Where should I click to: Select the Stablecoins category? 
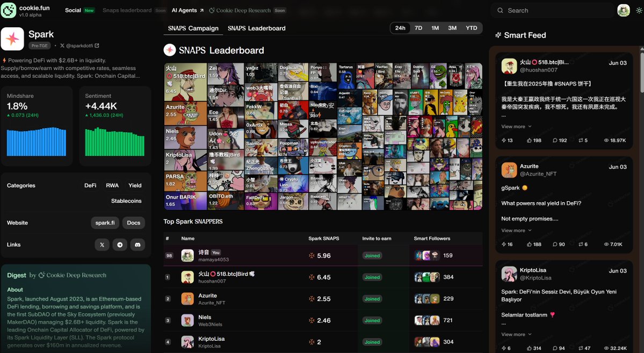126,201
